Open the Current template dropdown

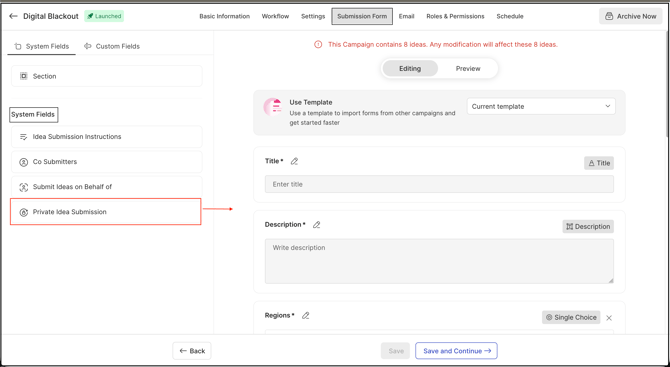tap(541, 106)
